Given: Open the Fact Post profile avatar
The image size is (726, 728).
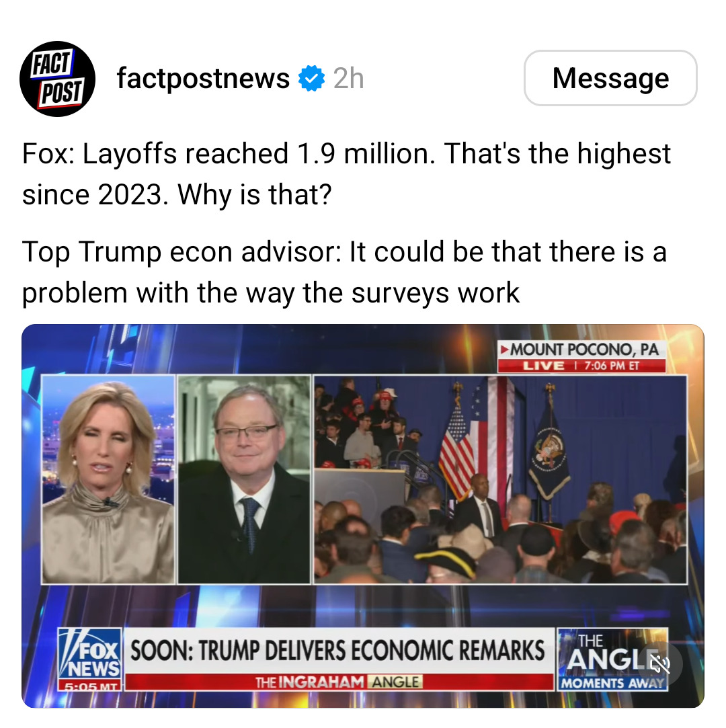Looking at the screenshot, I should (58, 79).
